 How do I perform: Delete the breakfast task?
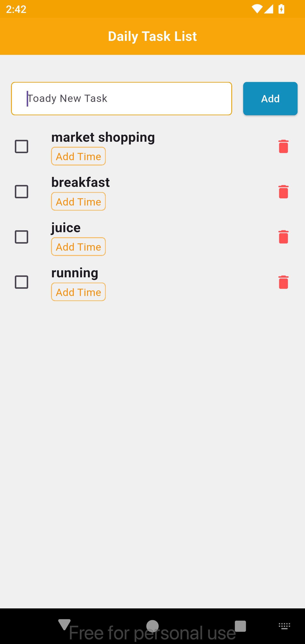[283, 192]
